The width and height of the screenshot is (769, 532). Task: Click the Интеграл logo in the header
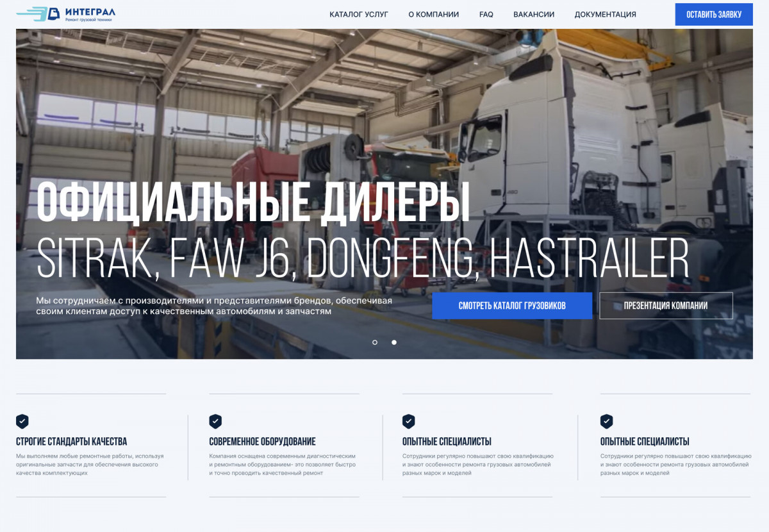66,13
